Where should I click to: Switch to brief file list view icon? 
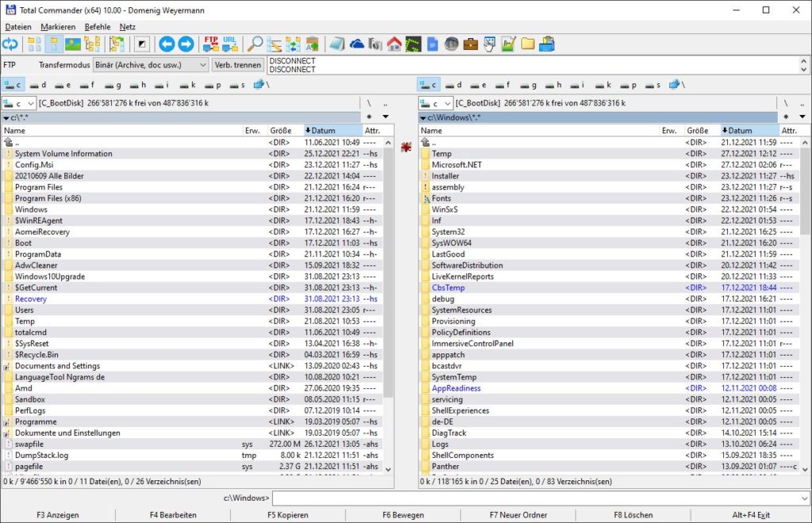(35, 44)
